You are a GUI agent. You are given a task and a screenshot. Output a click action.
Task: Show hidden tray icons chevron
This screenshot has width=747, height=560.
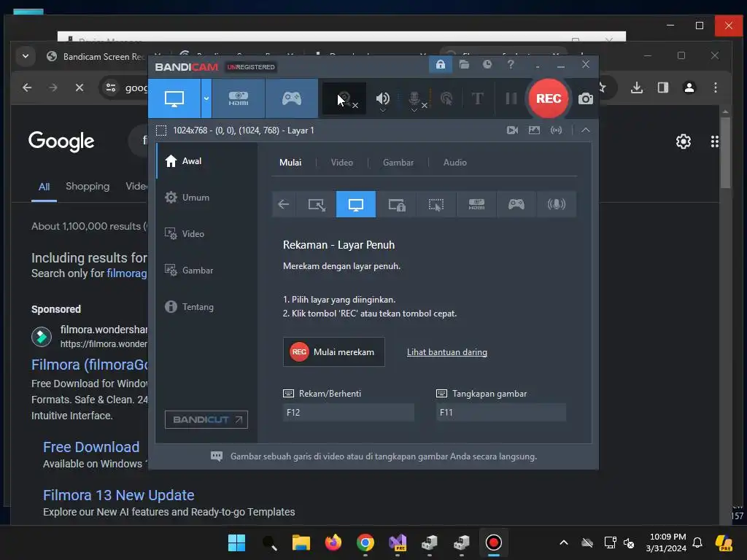point(564,542)
